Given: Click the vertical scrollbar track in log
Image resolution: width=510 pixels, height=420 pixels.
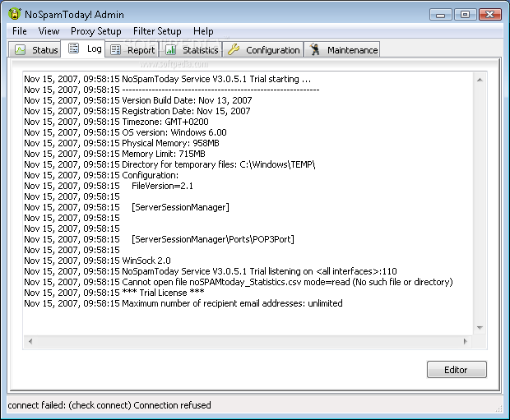Looking at the screenshot, I should [x=480, y=204].
